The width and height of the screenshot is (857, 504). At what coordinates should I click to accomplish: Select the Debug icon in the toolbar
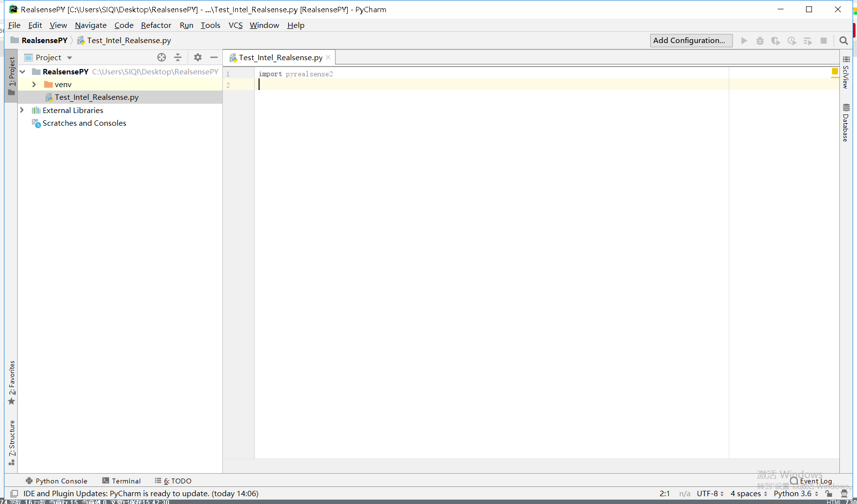coord(760,41)
